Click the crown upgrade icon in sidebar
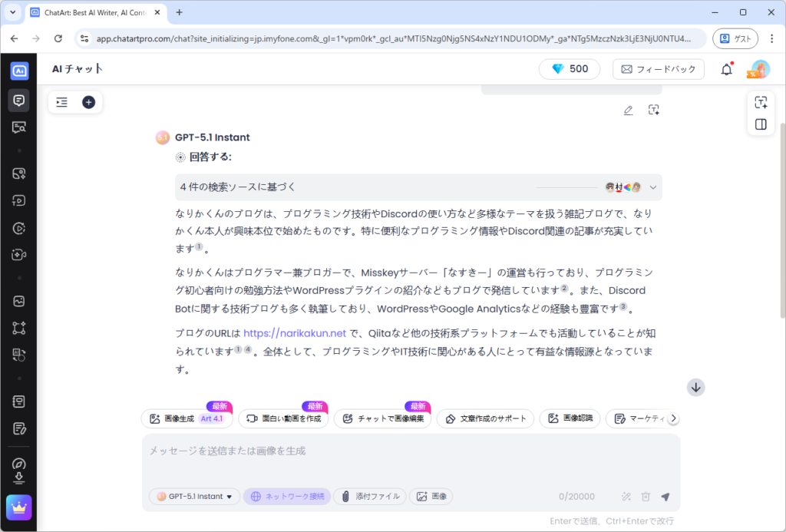Viewport: 786px width, 532px height. 18,507
